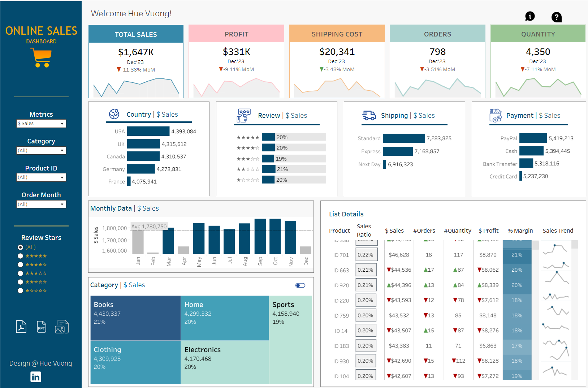Select product row ID 701

[341, 255]
